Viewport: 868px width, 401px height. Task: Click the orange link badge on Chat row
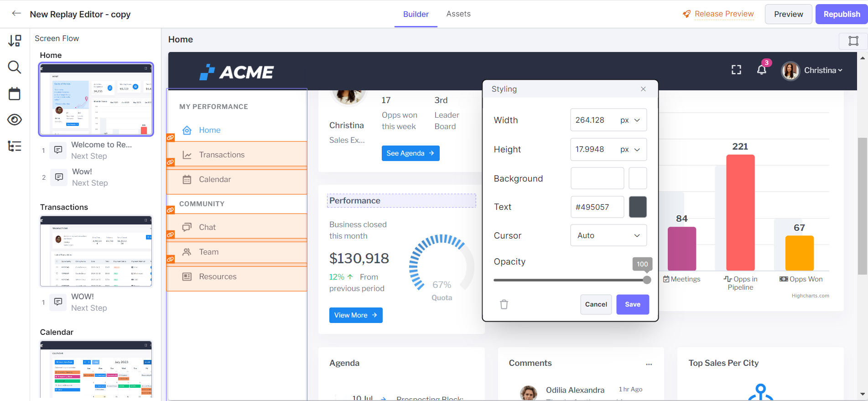[170, 210]
